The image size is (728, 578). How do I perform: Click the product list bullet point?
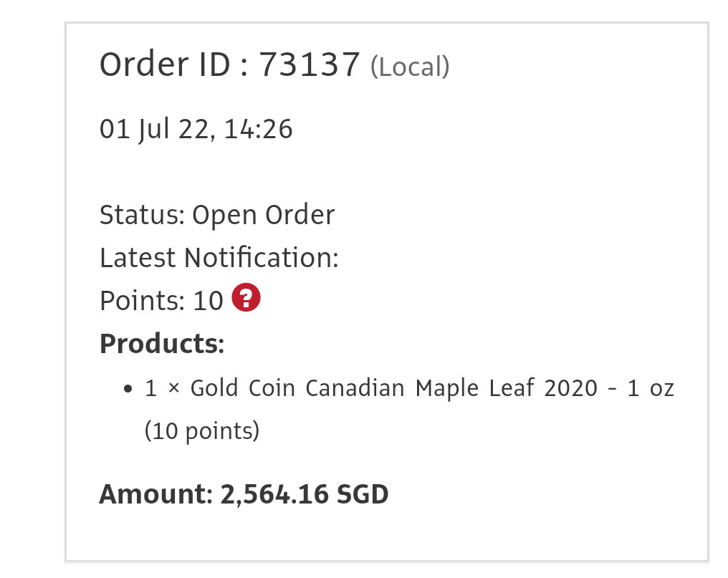pyautogui.click(x=128, y=389)
